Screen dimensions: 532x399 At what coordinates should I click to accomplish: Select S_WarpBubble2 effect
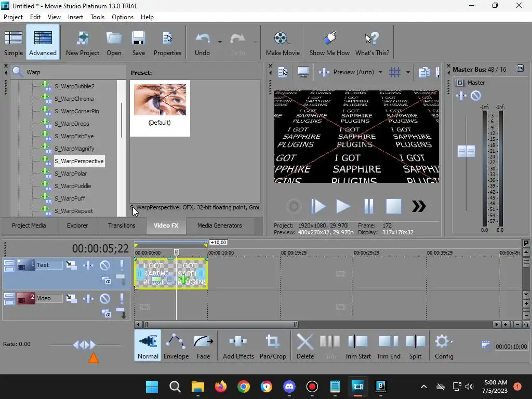click(x=74, y=86)
